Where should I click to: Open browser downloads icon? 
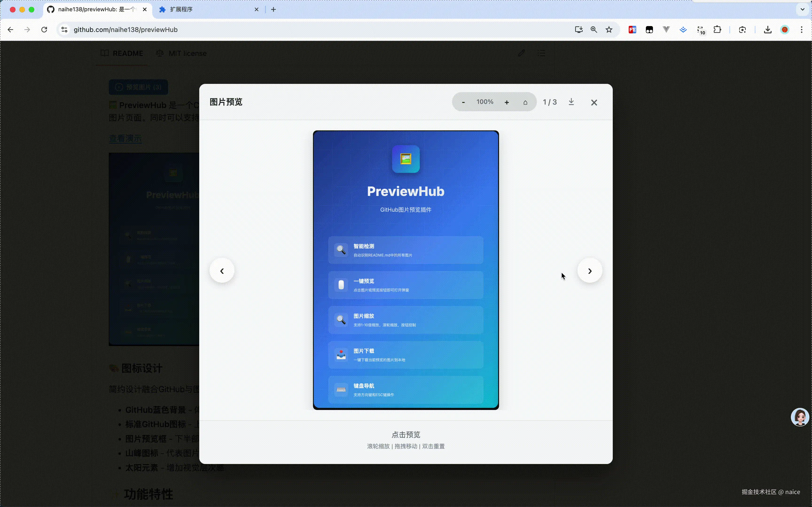(x=767, y=30)
